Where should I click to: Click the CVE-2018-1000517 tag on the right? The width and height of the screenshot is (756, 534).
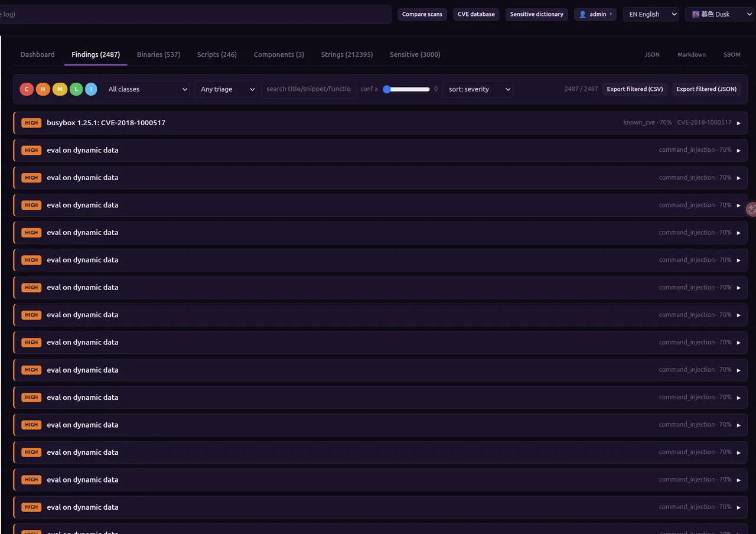point(704,123)
